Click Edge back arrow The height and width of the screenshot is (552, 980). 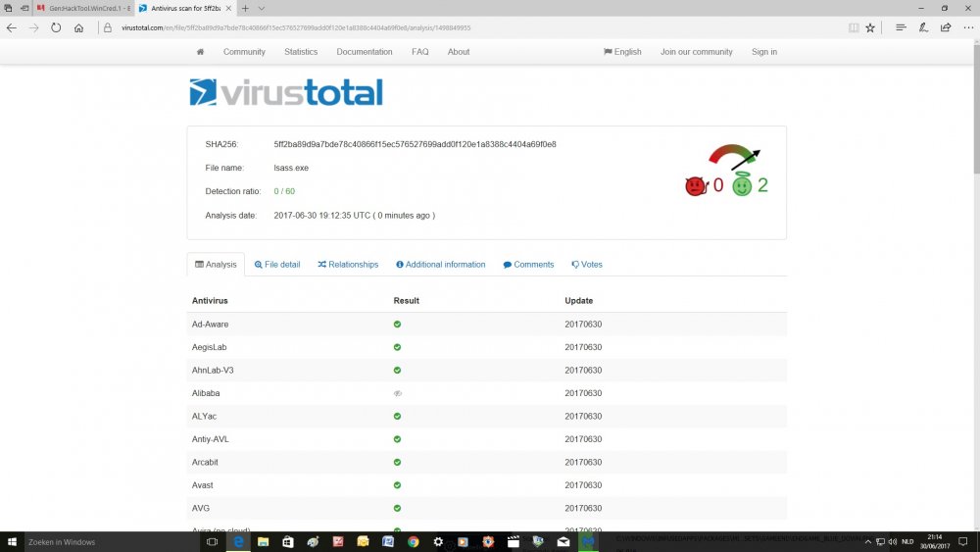coord(11,27)
